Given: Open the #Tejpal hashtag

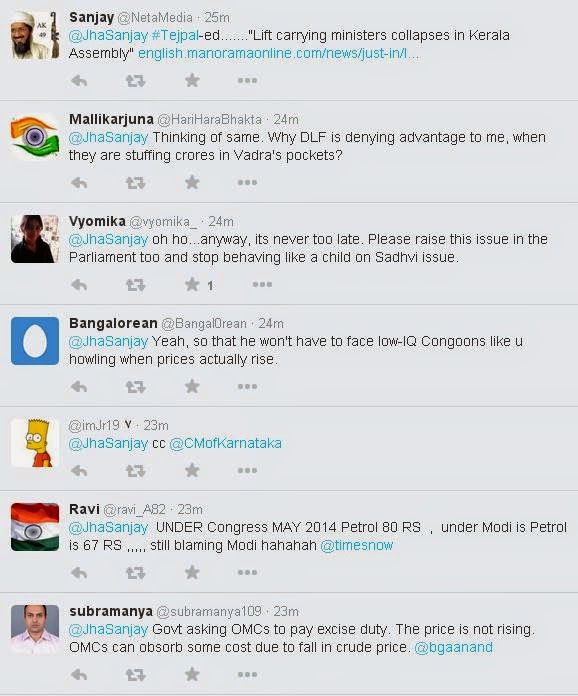Looking at the screenshot, I should pyautogui.click(x=175, y=35).
